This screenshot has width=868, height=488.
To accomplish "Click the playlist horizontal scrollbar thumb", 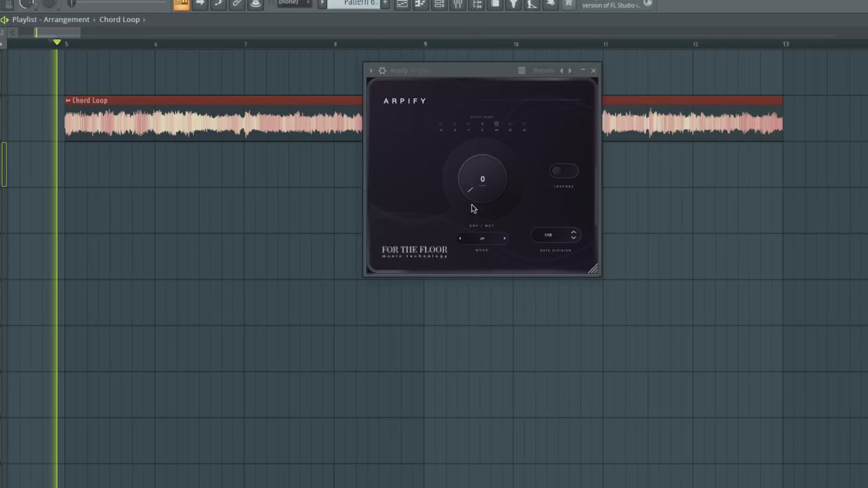I will 57,32.
